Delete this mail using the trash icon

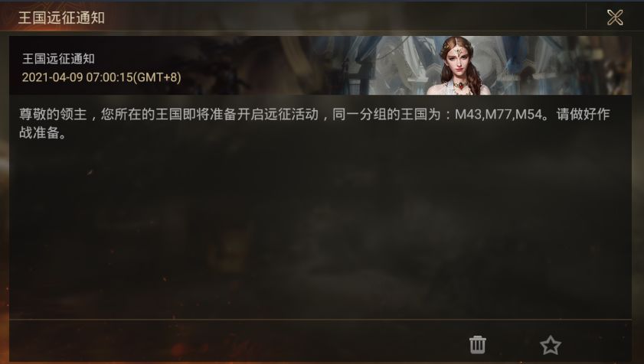pyautogui.click(x=477, y=344)
